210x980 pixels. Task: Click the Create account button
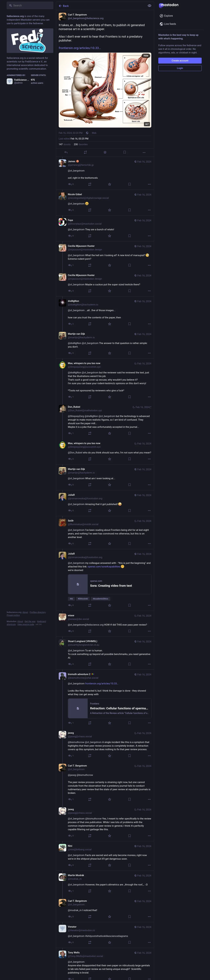tap(180, 60)
